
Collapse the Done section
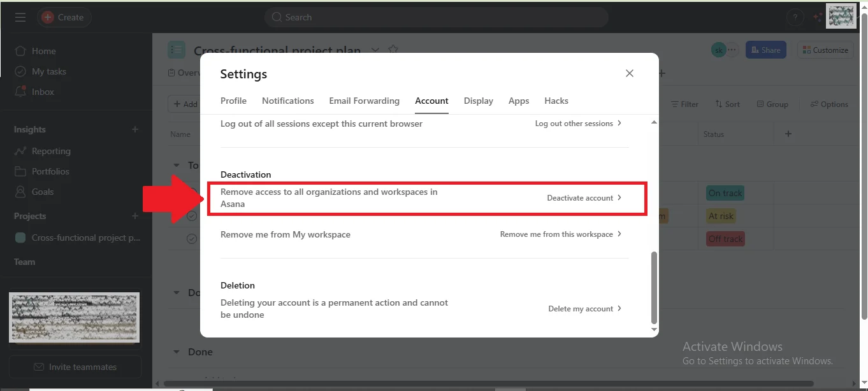[177, 352]
